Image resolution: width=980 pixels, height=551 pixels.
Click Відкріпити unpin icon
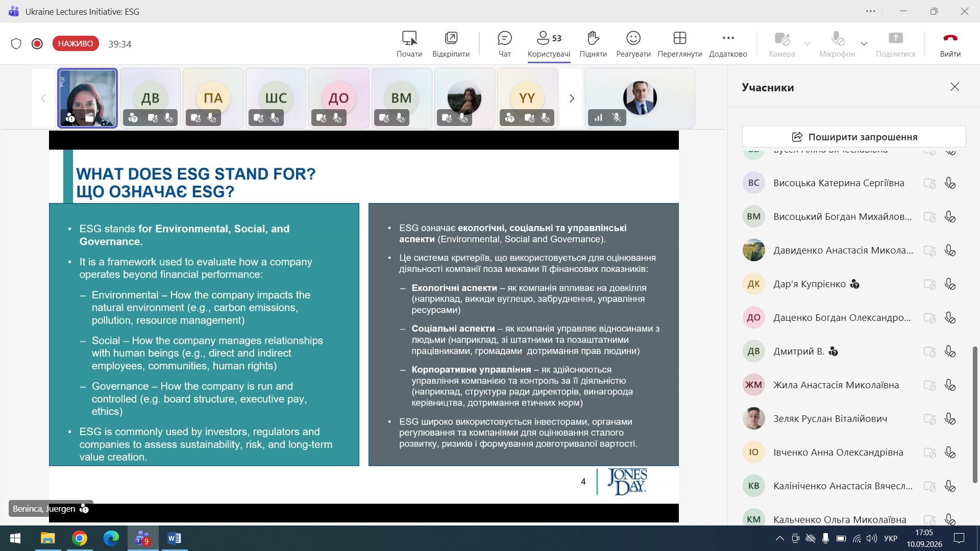click(x=451, y=44)
